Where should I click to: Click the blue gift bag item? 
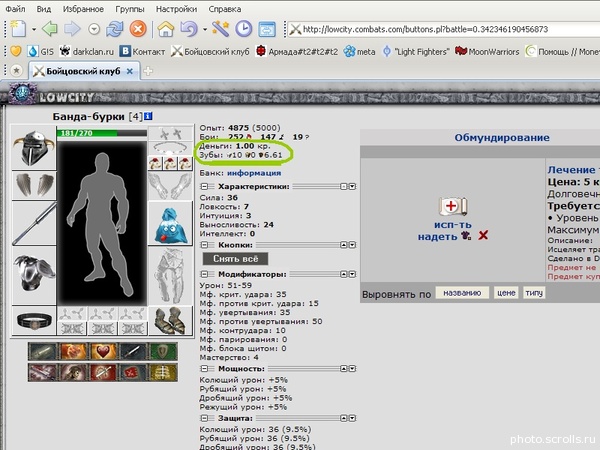[x=171, y=223]
